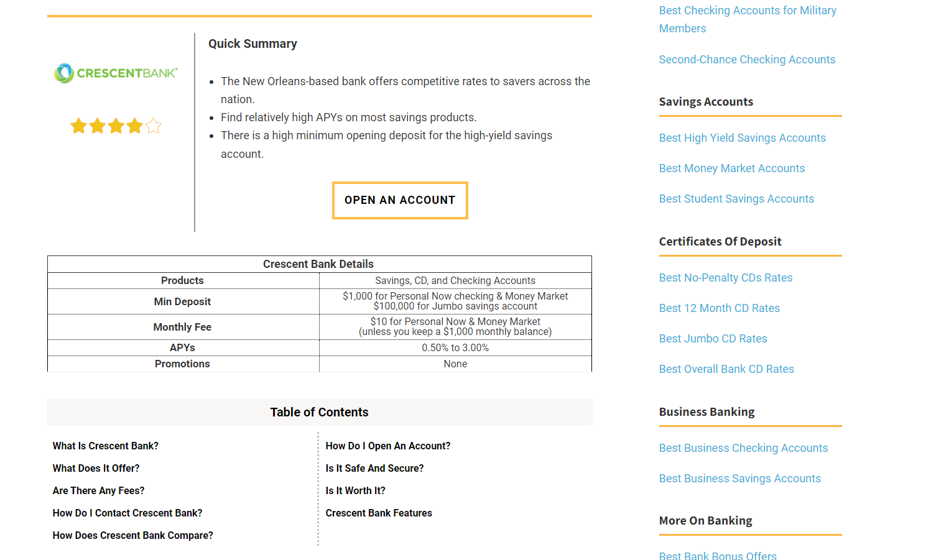Jump to How Do I Open An Account
931x560 pixels.
tap(388, 446)
